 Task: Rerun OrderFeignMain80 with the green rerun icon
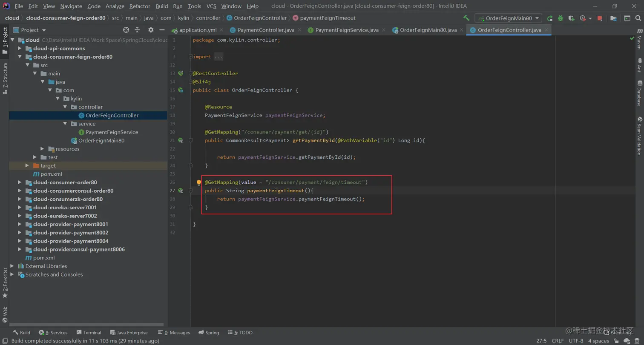point(550,18)
